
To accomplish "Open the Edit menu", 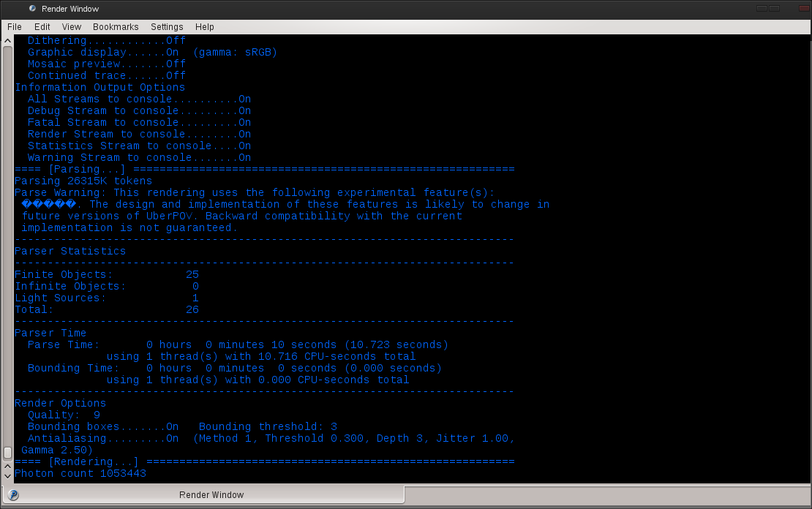I will 42,27.
